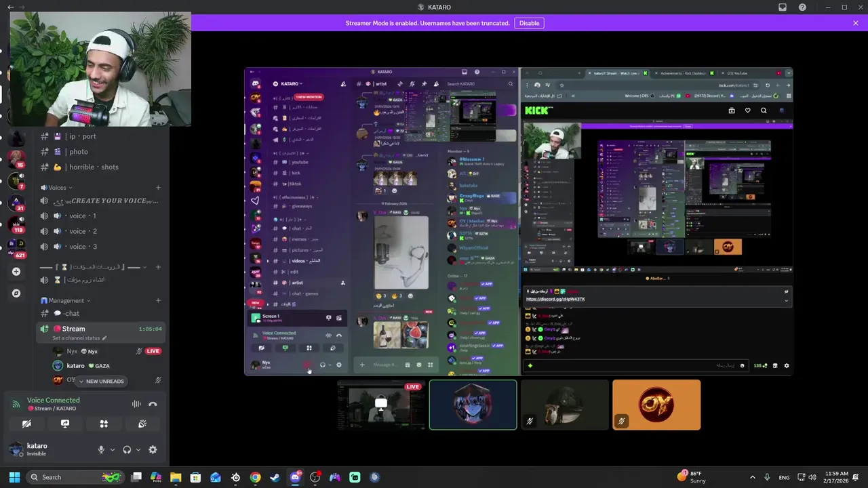Click the Add a Server plus icon

coord(16,272)
